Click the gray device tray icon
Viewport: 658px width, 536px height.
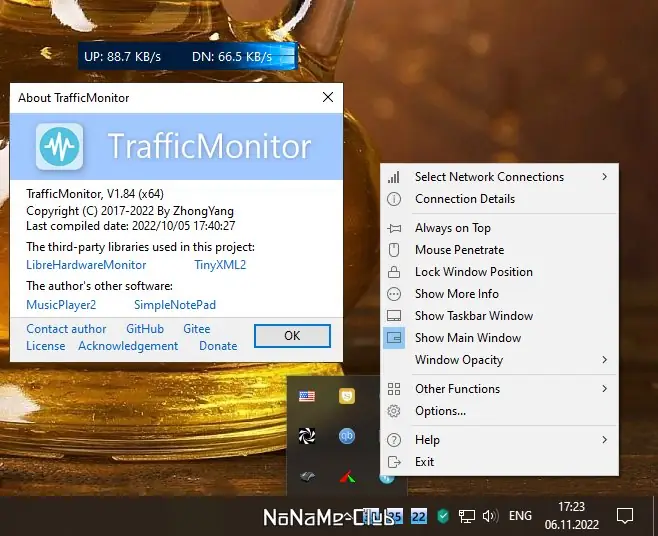click(x=307, y=476)
